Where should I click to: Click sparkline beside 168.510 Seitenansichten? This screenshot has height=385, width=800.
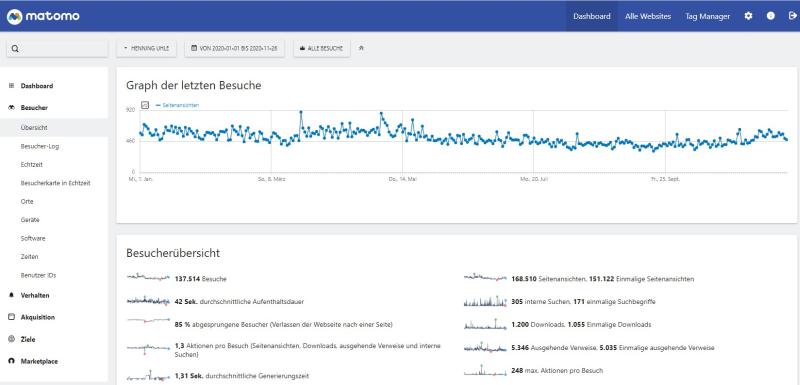click(x=485, y=277)
